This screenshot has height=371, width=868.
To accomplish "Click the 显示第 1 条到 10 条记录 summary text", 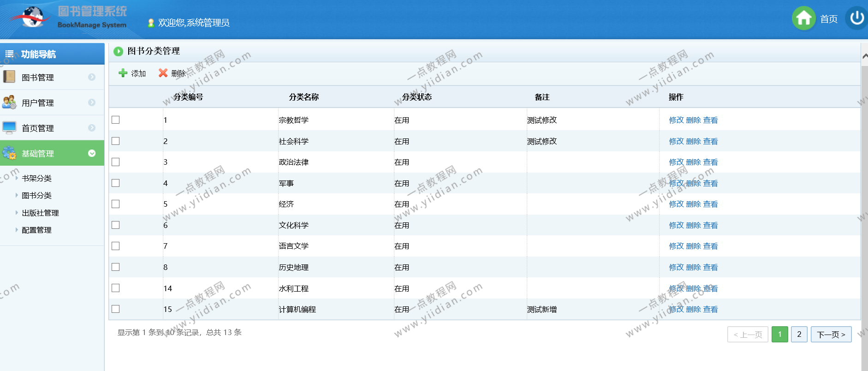I will [179, 332].
